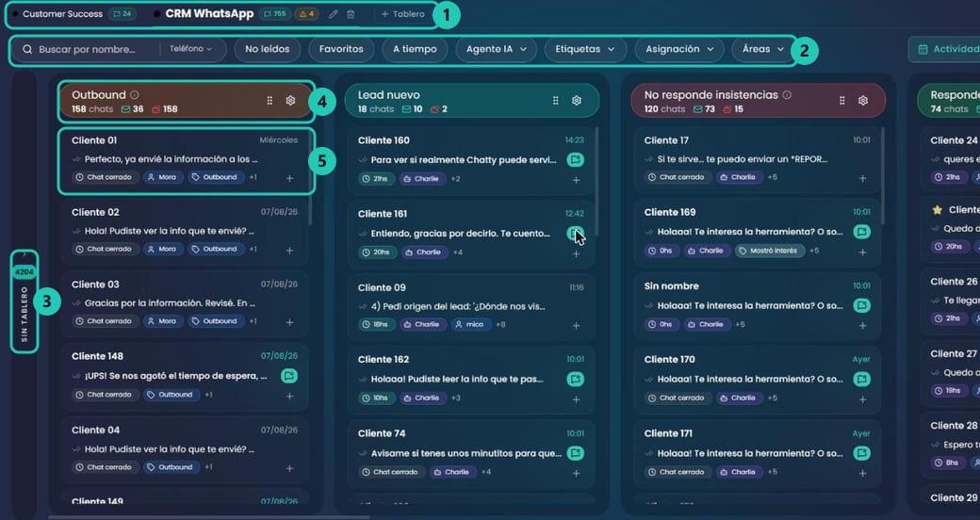Toggle the No leídos filter
The height and width of the screenshot is (520, 980).
pyautogui.click(x=268, y=49)
